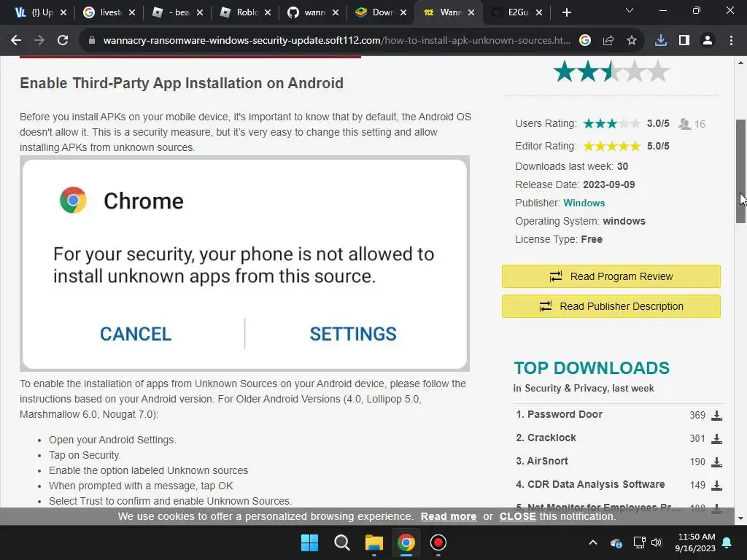Click the red recording app taskbar icon
Screen dimensions: 747x560
(438, 542)
